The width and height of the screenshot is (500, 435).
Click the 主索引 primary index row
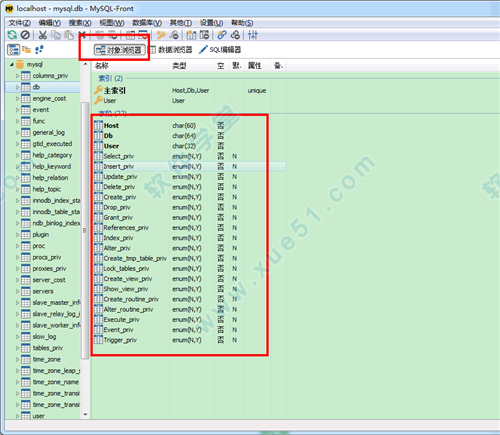click(189, 90)
